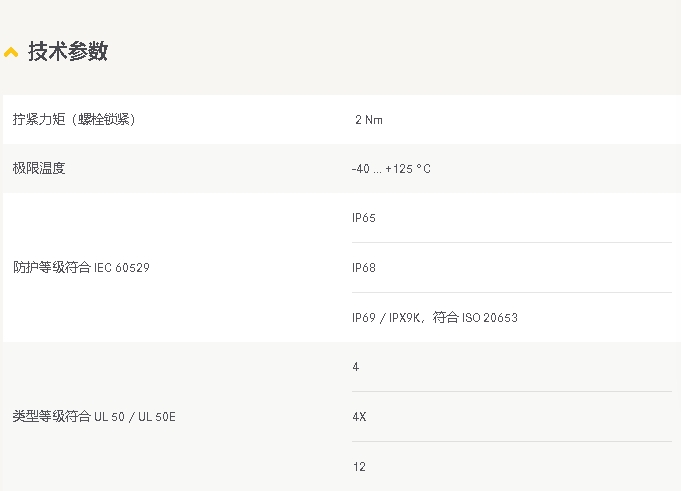681x491 pixels.
Task: Select the type rating value 12
Action: coord(359,467)
